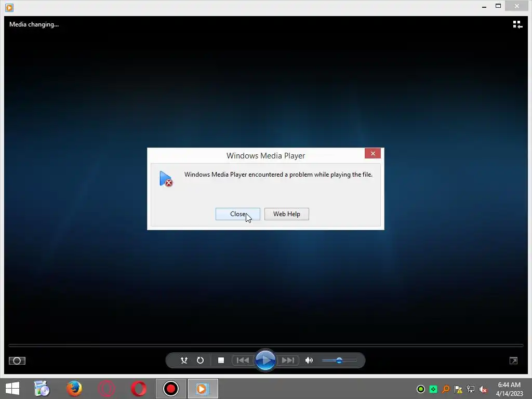Minimize the Windows Media Player window
The image size is (532, 399).
click(x=484, y=6)
